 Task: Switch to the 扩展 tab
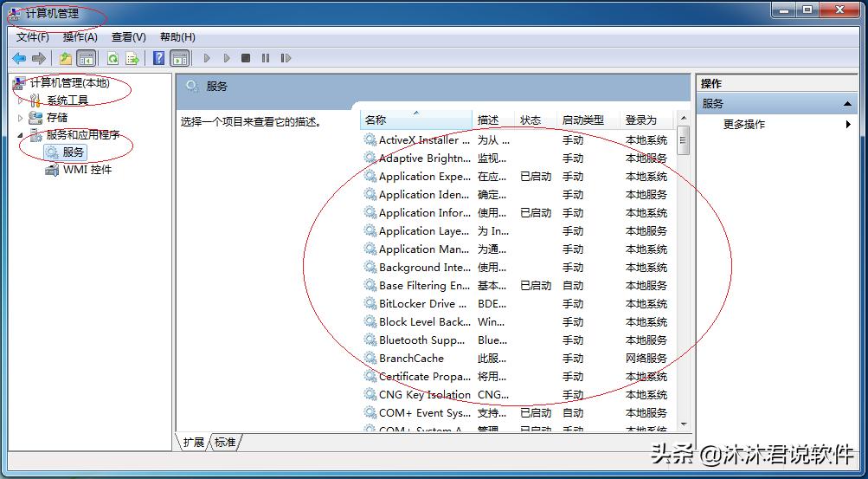[193, 442]
